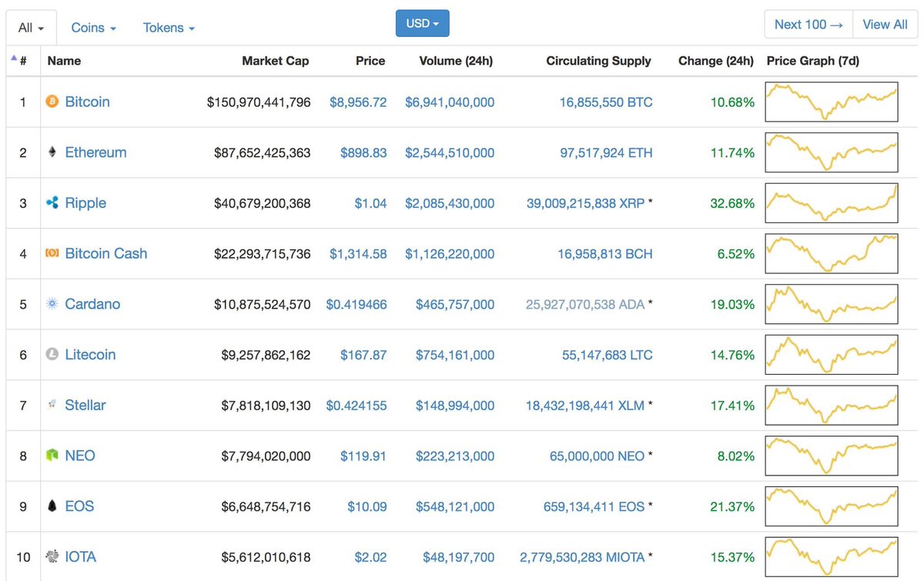Sort table by Market Cap column
The height and width of the screenshot is (581, 924).
point(276,61)
